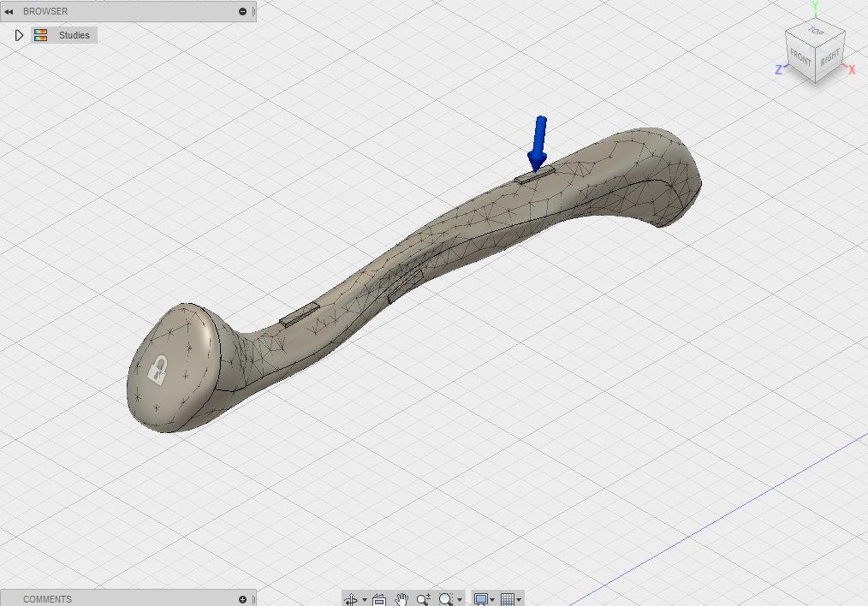Expand the Comments panel with the plus icon
868x606 pixels.
click(x=242, y=599)
